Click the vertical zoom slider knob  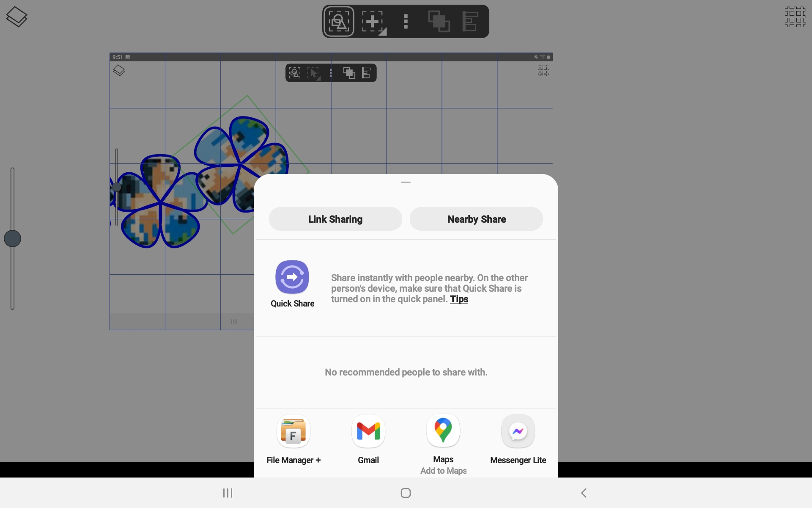[13, 239]
